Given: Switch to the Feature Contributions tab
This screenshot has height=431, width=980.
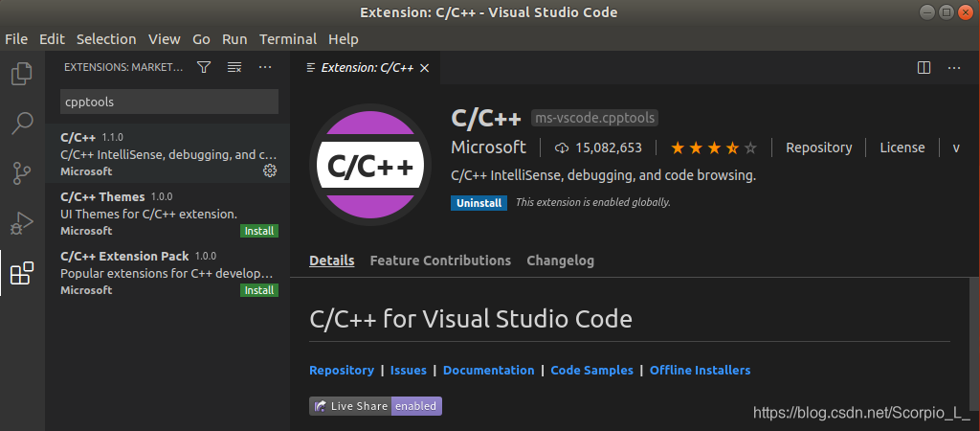Looking at the screenshot, I should pos(440,261).
